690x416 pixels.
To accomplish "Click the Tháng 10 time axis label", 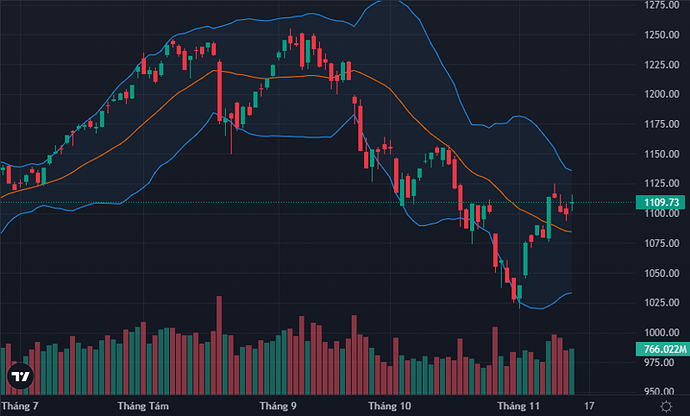I will point(389,406).
